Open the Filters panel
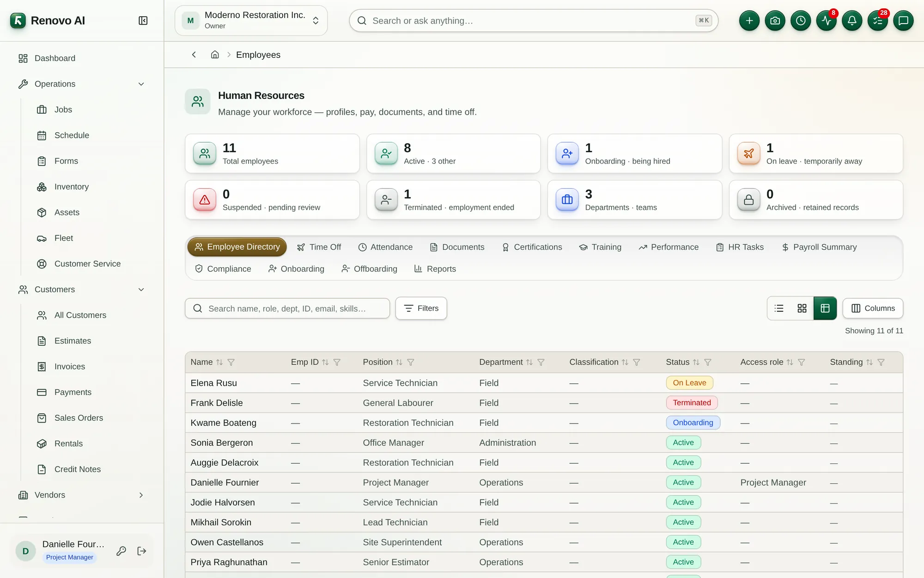Image resolution: width=924 pixels, height=578 pixels. pyautogui.click(x=421, y=308)
